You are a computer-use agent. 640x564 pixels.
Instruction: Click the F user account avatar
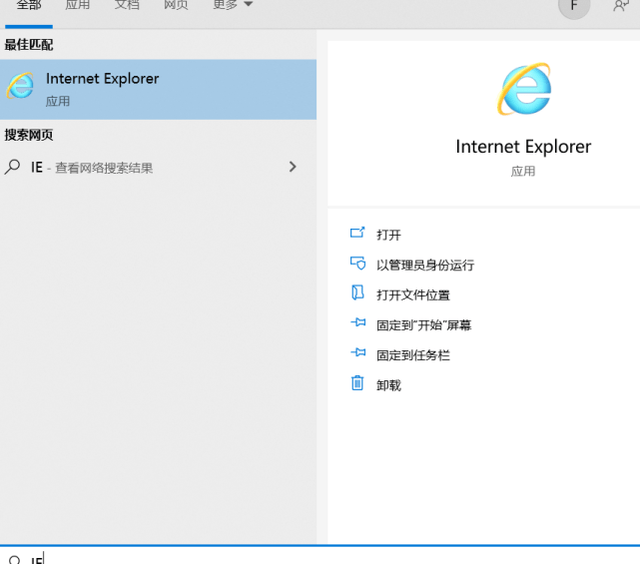coord(574,6)
